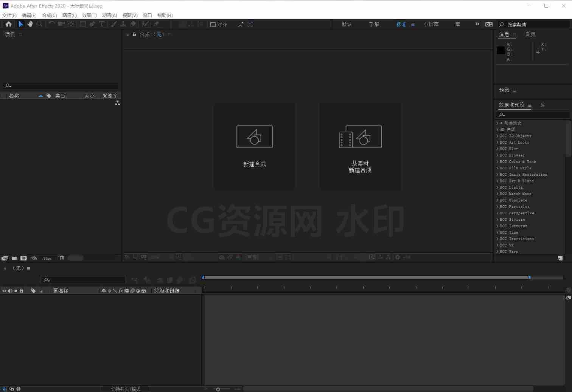The height and width of the screenshot is (392, 572).
Task: Click the black color swatch in 信息 panel
Action: pos(501,50)
